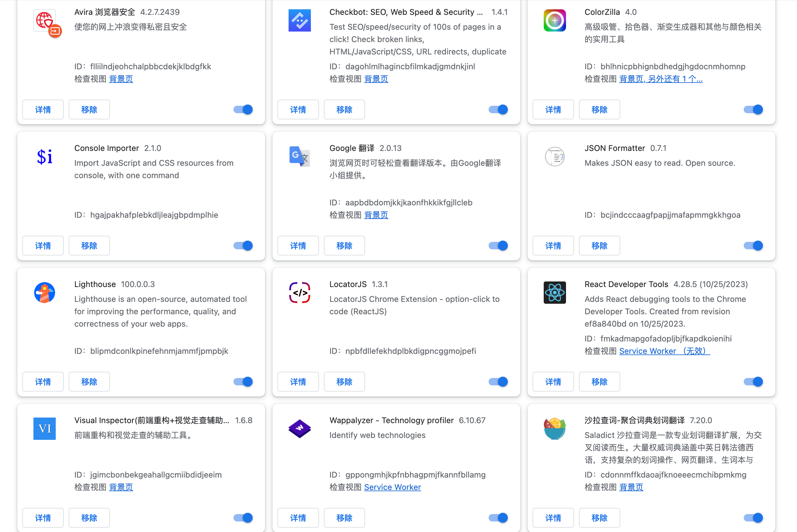Click the Console Importer $i icon

pos(45,157)
